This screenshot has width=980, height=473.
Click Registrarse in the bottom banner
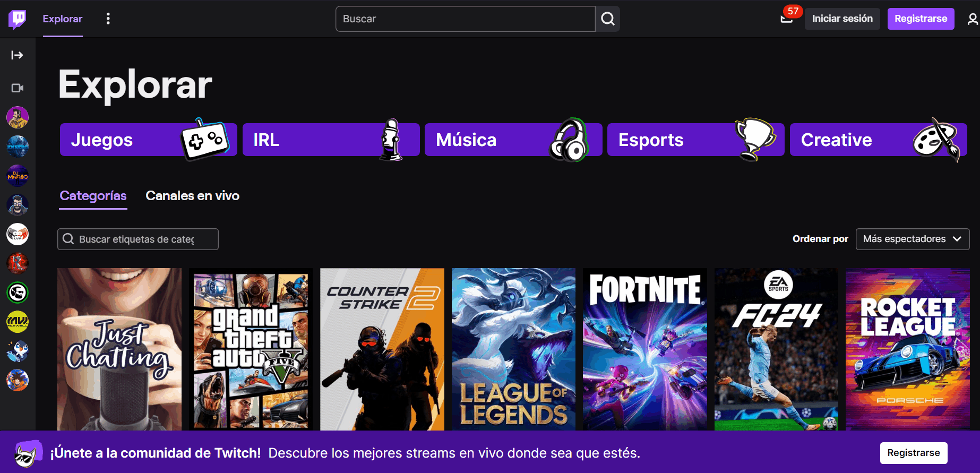[913, 453]
